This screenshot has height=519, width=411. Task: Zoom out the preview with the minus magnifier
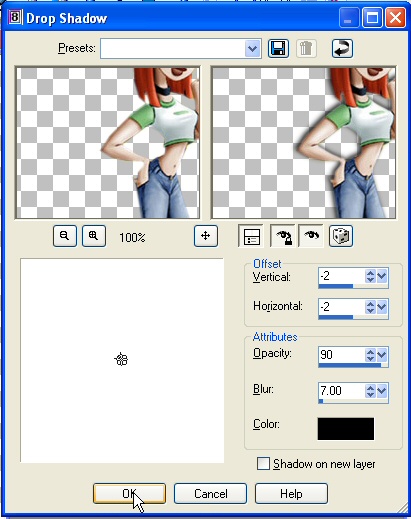pyautogui.click(x=65, y=236)
